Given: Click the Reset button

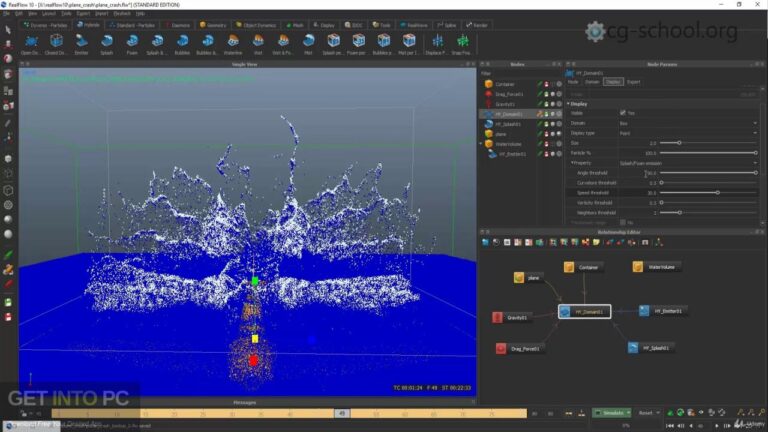Looking at the screenshot, I should click(x=646, y=413).
